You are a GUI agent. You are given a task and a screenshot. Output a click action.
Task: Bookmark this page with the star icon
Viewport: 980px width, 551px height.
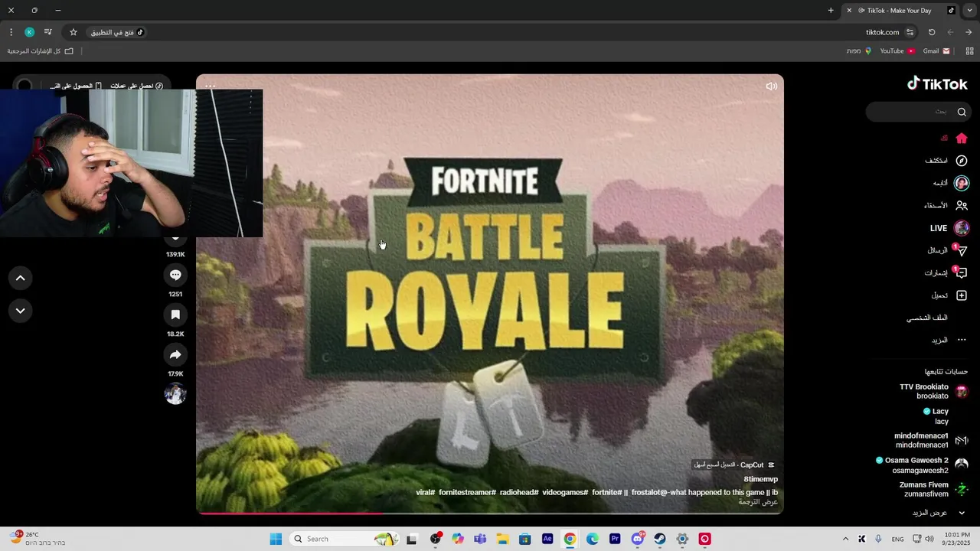[x=73, y=32]
